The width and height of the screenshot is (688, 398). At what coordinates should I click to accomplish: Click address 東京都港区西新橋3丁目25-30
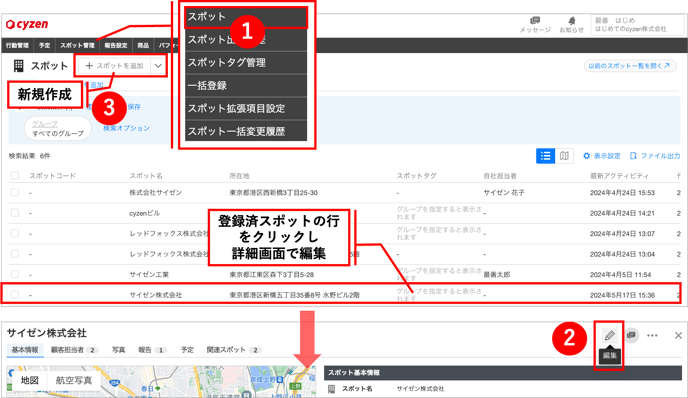click(x=273, y=192)
